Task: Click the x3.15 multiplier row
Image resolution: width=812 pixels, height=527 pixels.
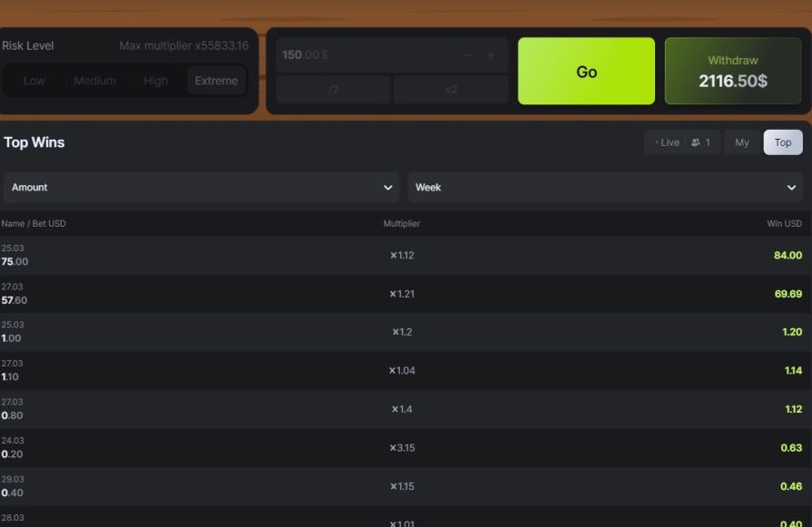Action: coord(406,448)
